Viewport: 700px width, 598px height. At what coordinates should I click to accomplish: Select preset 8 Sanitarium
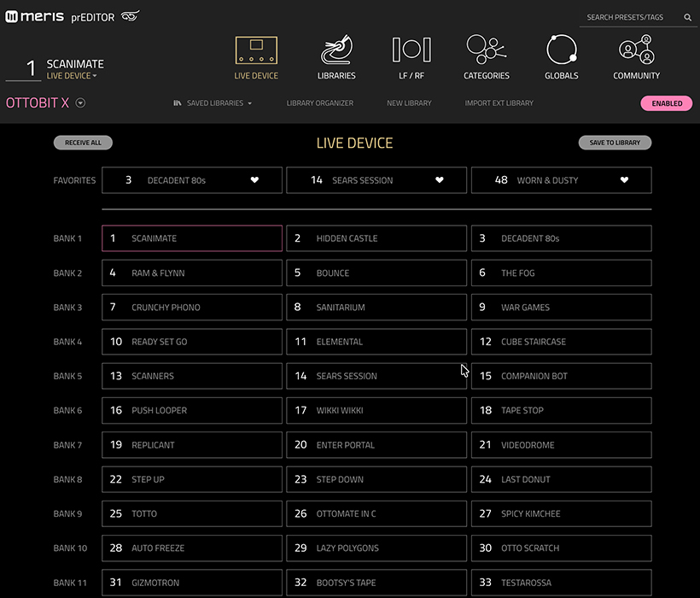point(376,308)
